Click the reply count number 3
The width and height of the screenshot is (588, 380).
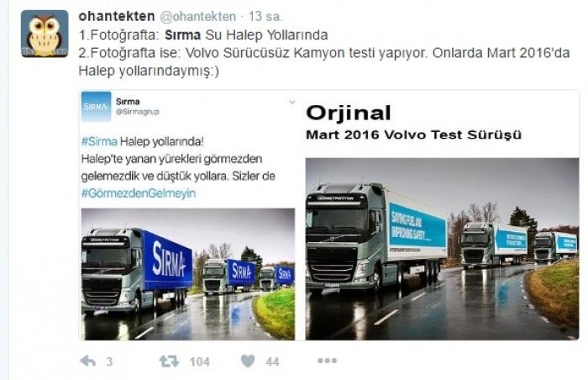109,362
